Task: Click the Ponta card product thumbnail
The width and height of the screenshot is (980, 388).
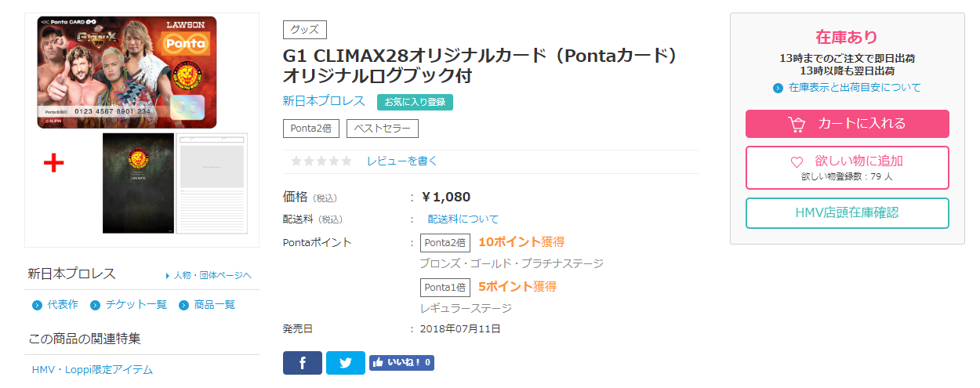Action: click(127, 72)
